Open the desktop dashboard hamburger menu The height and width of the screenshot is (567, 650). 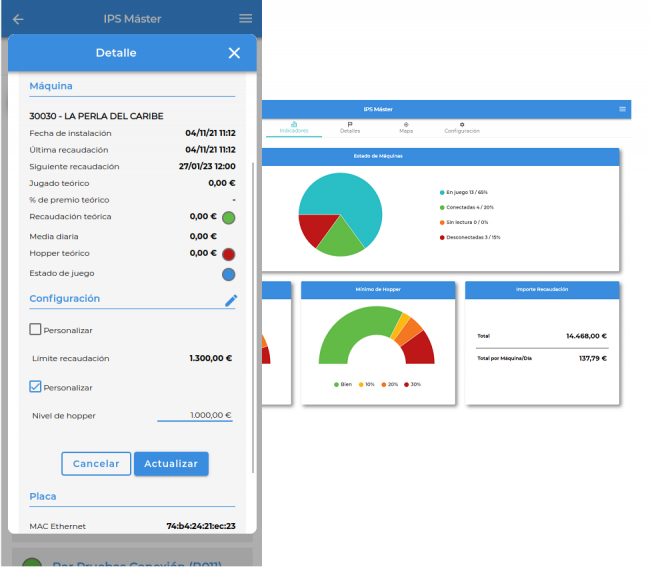tap(622, 108)
